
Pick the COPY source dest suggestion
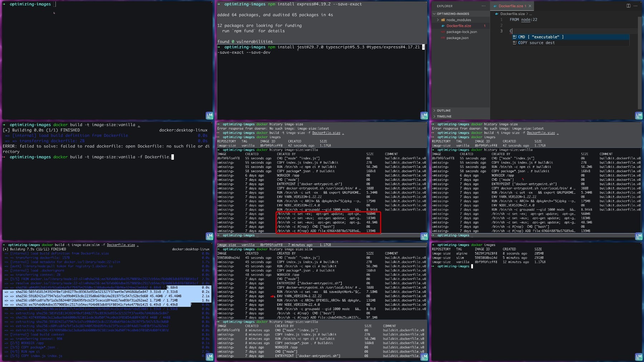pyautogui.click(x=570, y=43)
